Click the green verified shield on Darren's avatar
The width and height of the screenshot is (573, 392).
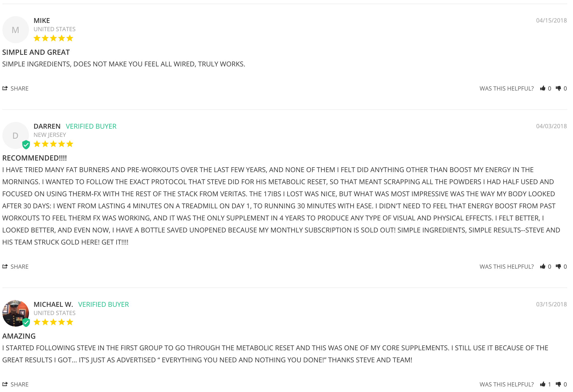(26, 145)
